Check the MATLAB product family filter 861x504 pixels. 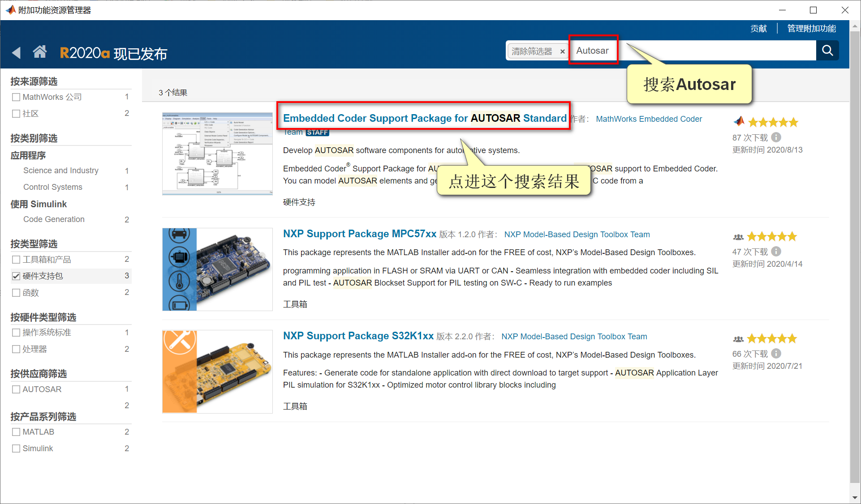coord(16,432)
